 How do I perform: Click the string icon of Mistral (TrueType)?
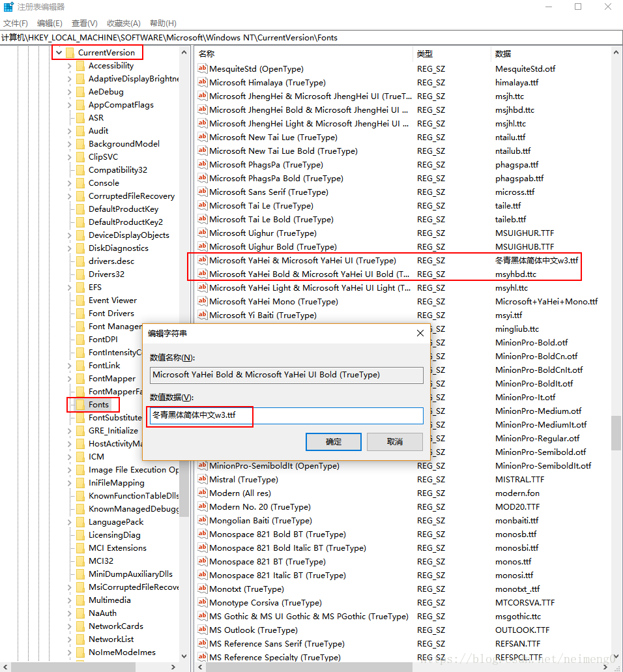click(202, 479)
